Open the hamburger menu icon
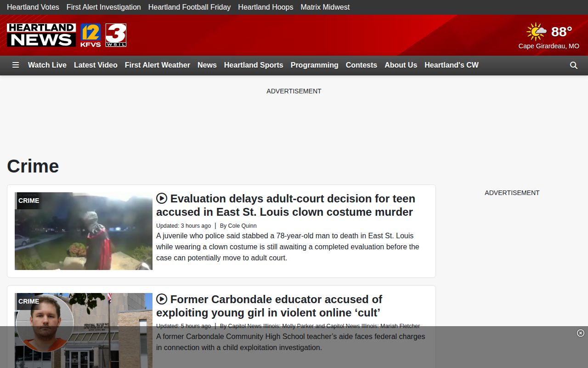The image size is (588, 368). coord(16,65)
